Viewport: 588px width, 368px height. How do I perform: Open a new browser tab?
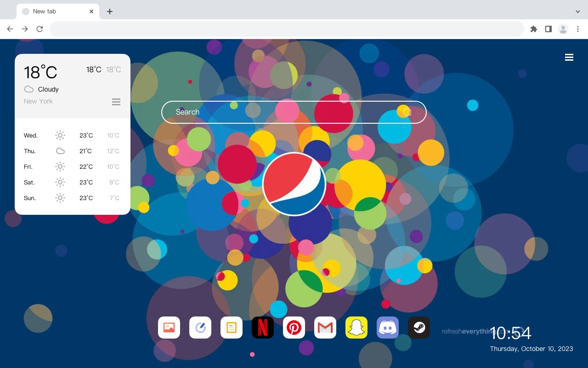[109, 11]
